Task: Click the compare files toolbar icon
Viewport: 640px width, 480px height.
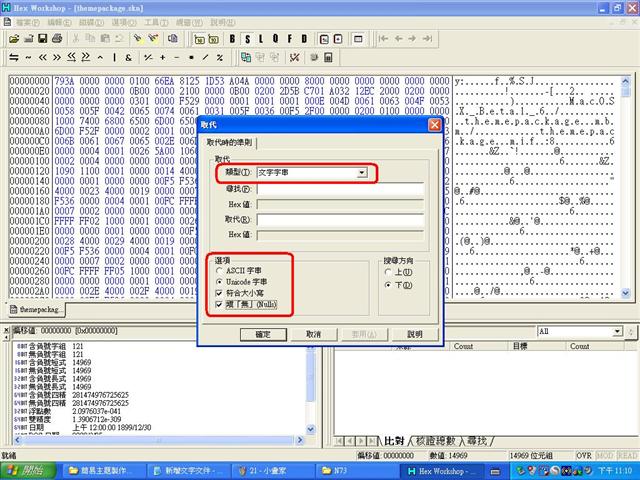Action: pos(246,58)
